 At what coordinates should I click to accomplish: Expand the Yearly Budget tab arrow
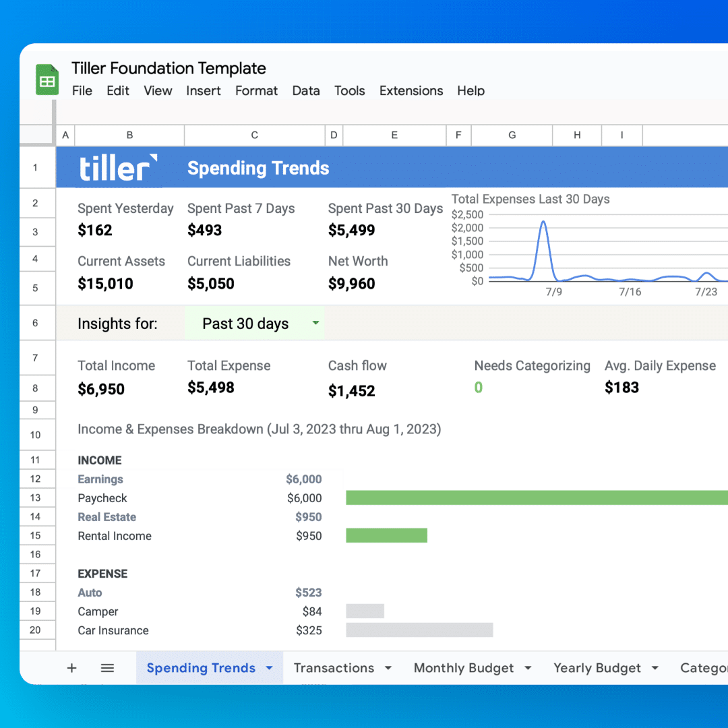click(655, 668)
